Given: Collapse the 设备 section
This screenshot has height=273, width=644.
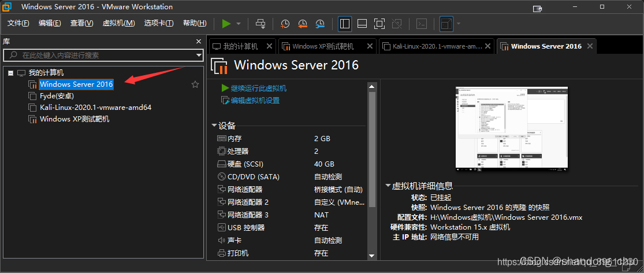Looking at the screenshot, I should (214, 126).
